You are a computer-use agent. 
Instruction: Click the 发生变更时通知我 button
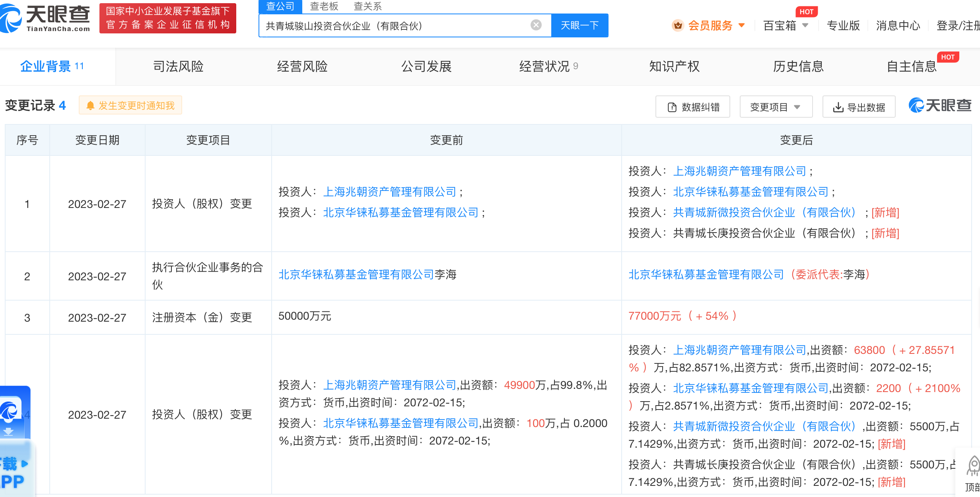pos(130,105)
